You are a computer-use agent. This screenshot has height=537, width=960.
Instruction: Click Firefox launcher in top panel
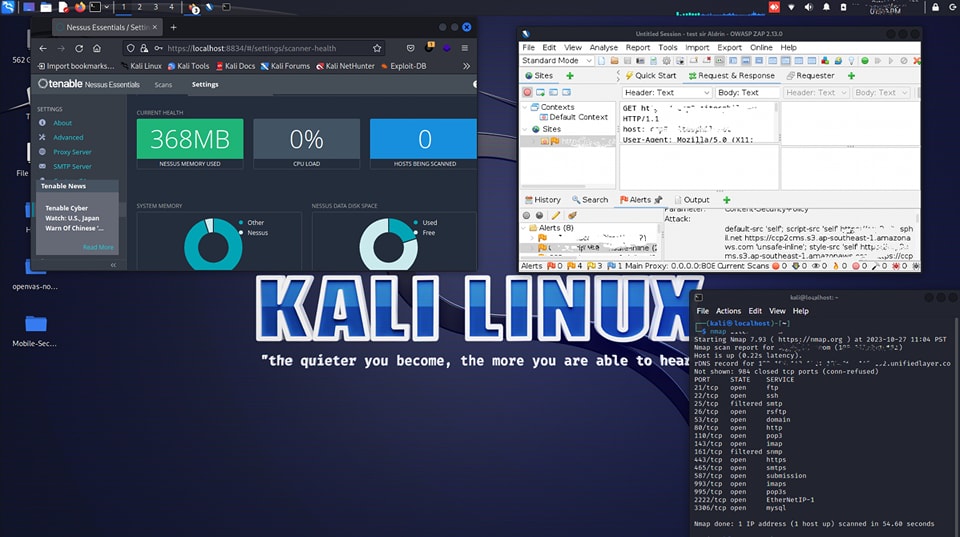pyautogui.click(x=80, y=7)
